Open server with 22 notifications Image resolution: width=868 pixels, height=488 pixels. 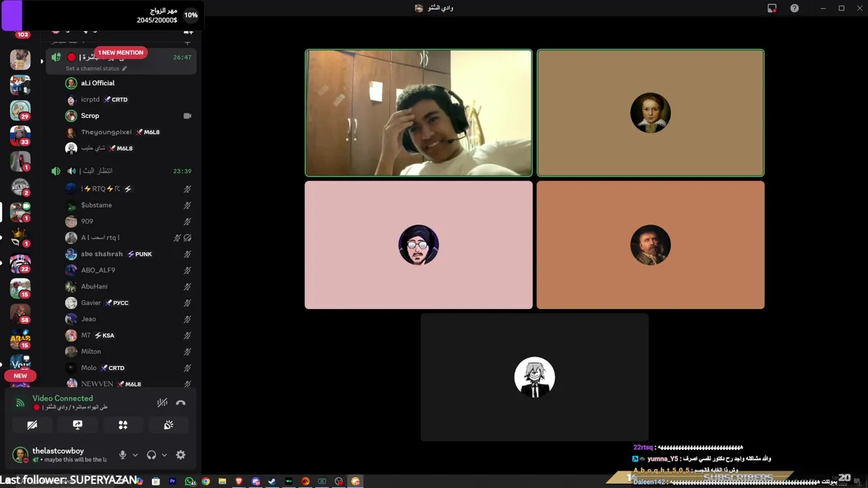tap(20, 263)
